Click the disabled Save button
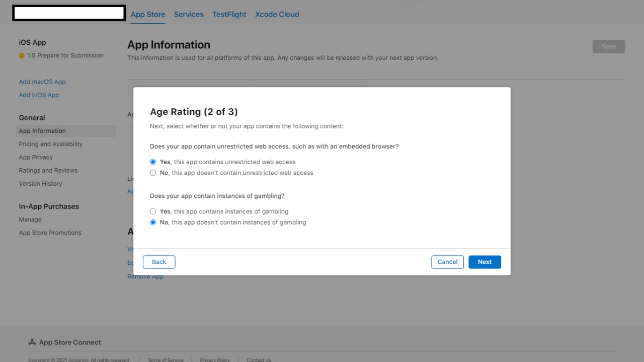This screenshot has width=644, height=362. pos(609,46)
